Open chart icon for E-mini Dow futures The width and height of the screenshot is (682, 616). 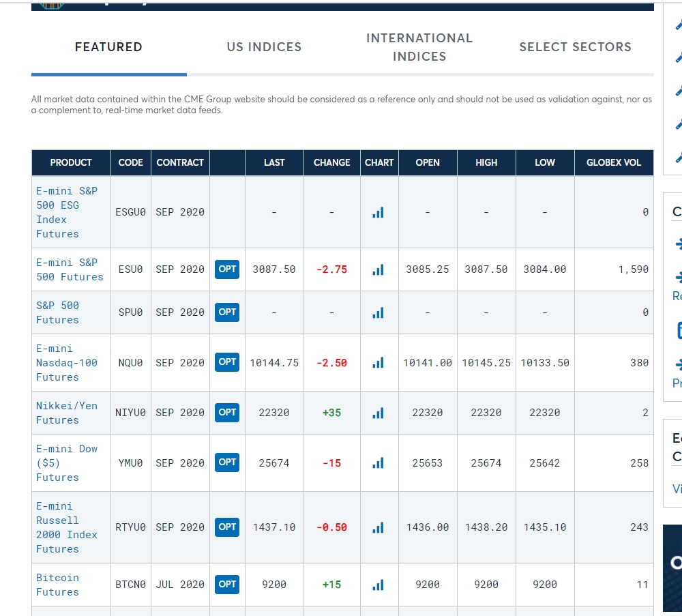[x=378, y=463]
